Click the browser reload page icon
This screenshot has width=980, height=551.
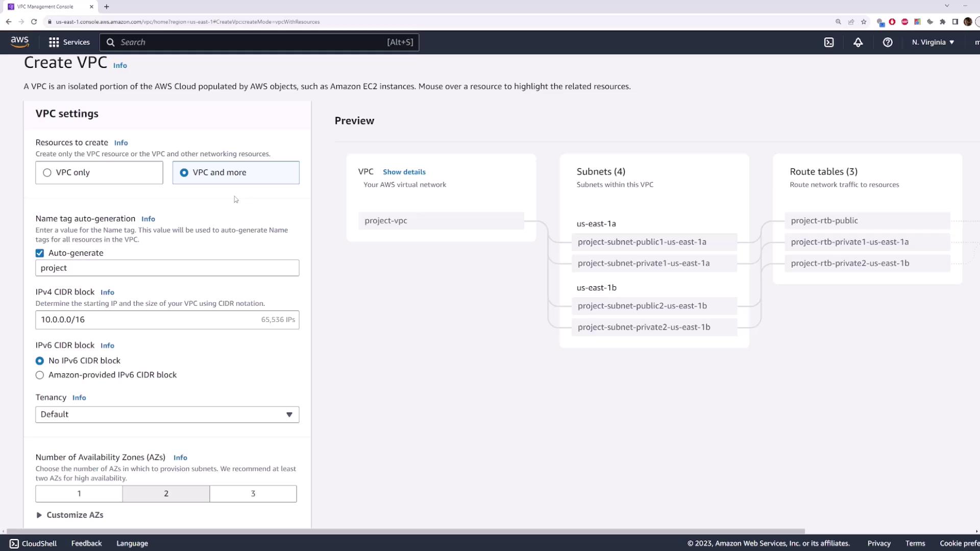pos(34,21)
